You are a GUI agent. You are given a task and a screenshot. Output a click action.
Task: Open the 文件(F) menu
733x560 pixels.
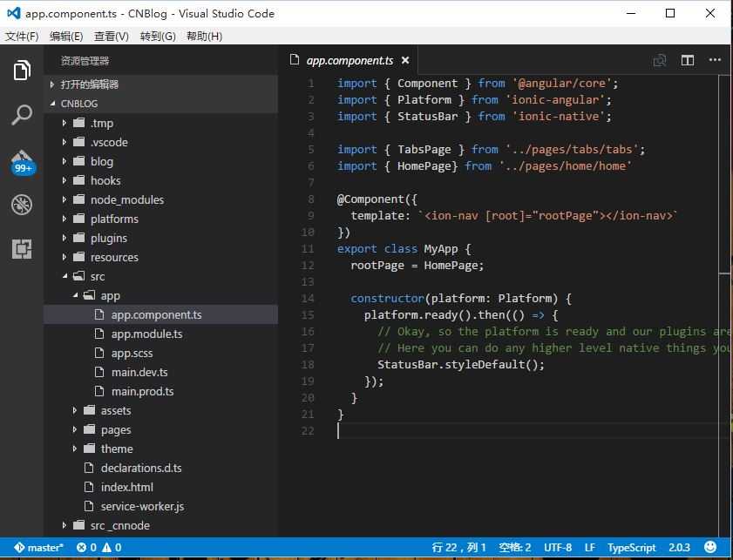pyautogui.click(x=22, y=36)
